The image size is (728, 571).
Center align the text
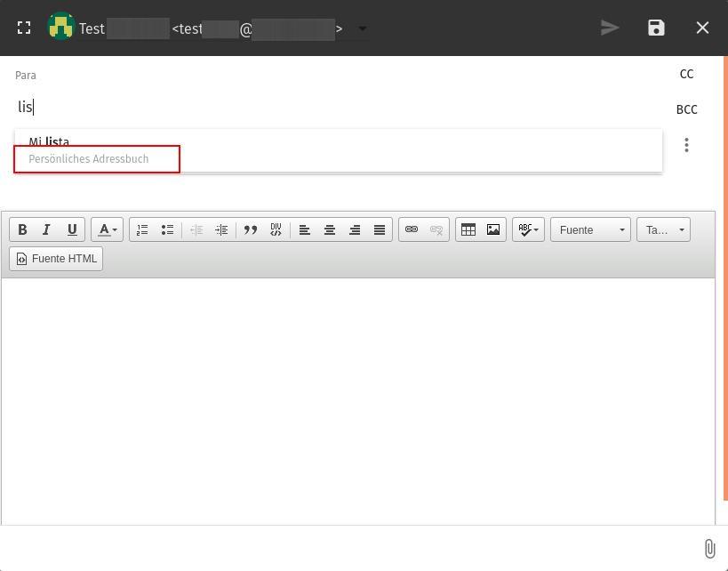point(330,229)
